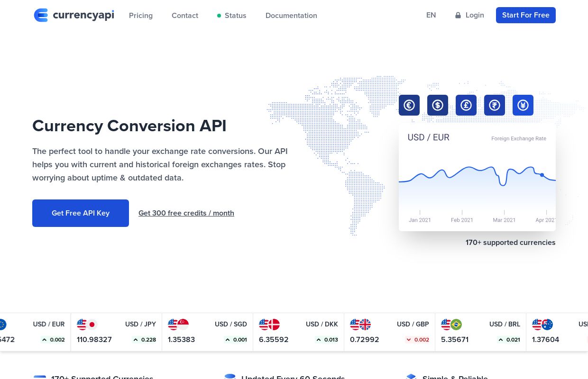Click the 5.35671 rate value
588x379 pixels.
[x=455, y=340]
